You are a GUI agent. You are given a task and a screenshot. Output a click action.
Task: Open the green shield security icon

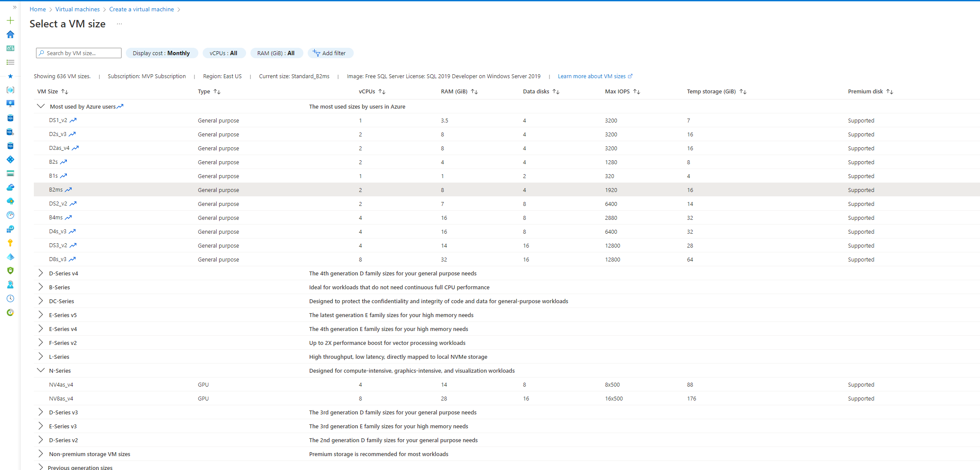click(x=10, y=271)
